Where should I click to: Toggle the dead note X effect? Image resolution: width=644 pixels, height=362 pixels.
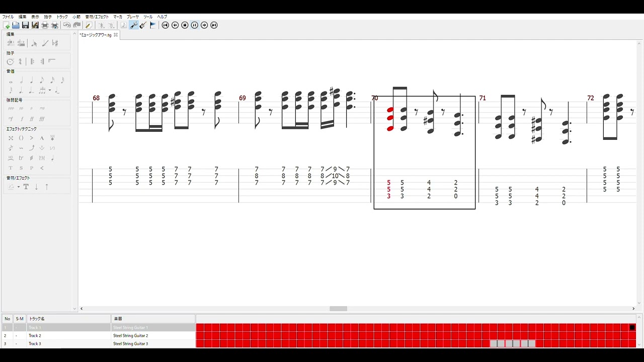coord(11,138)
